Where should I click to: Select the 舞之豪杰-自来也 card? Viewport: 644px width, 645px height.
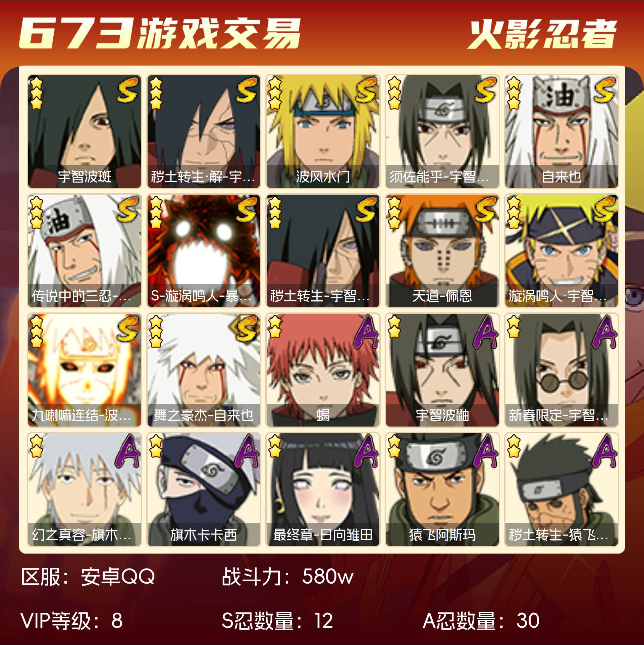204,370
